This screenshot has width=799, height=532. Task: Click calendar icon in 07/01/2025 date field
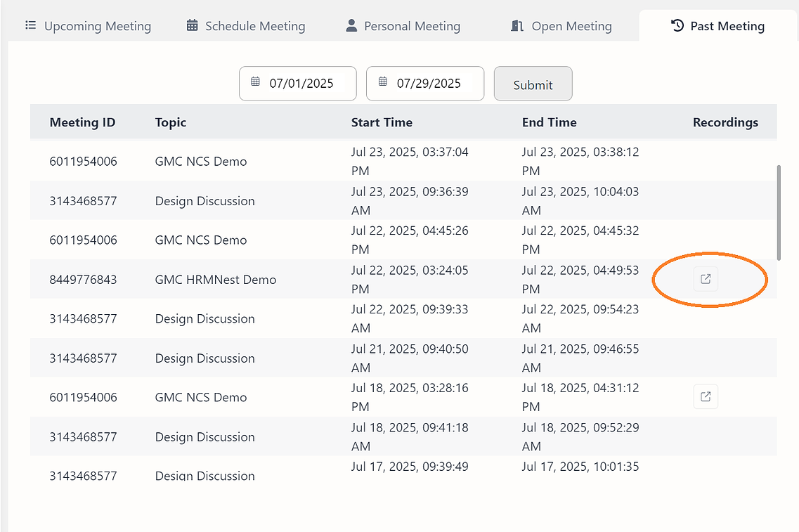click(255, 82)
